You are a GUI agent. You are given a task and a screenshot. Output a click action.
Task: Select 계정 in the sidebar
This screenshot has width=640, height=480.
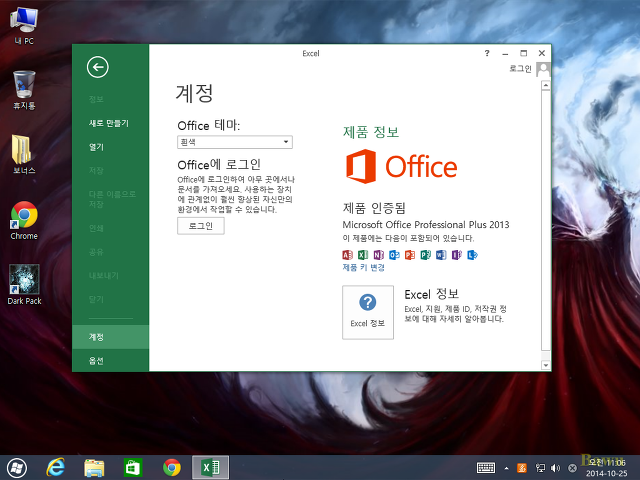110,337
